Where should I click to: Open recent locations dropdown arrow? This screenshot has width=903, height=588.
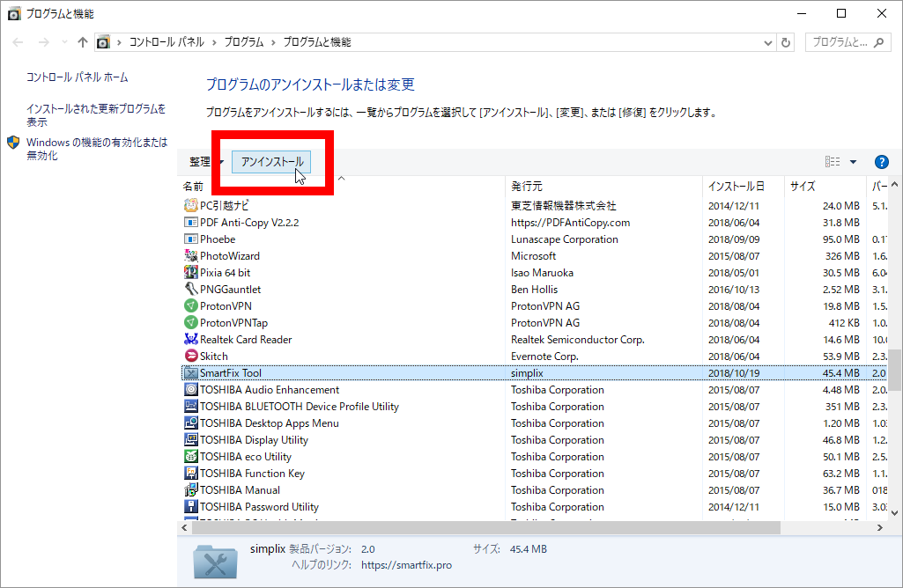(64, 42)
